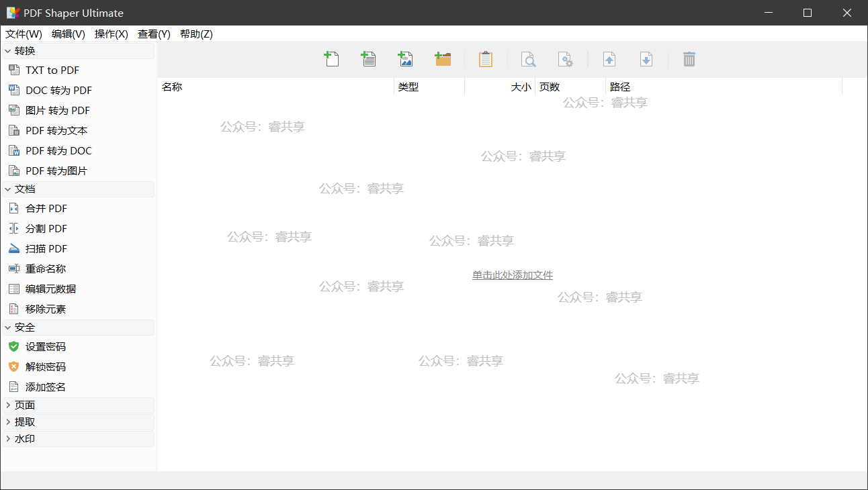Viewport: 868px width, 490px height.
Task: Select the 解锁密码 label
Action: [46, 367]
